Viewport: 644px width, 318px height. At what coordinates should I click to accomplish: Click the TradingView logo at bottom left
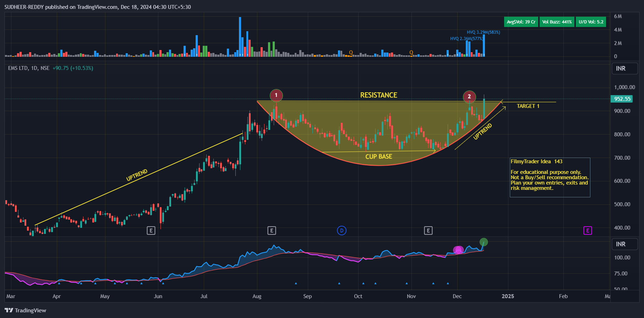tap(26, 310)
